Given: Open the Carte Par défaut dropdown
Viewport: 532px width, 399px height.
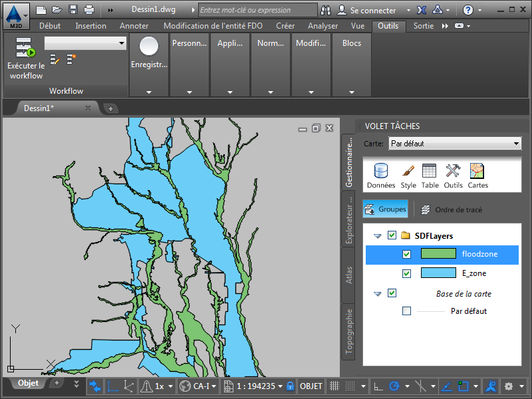Looking at the screenshot, I should (455, 144).
